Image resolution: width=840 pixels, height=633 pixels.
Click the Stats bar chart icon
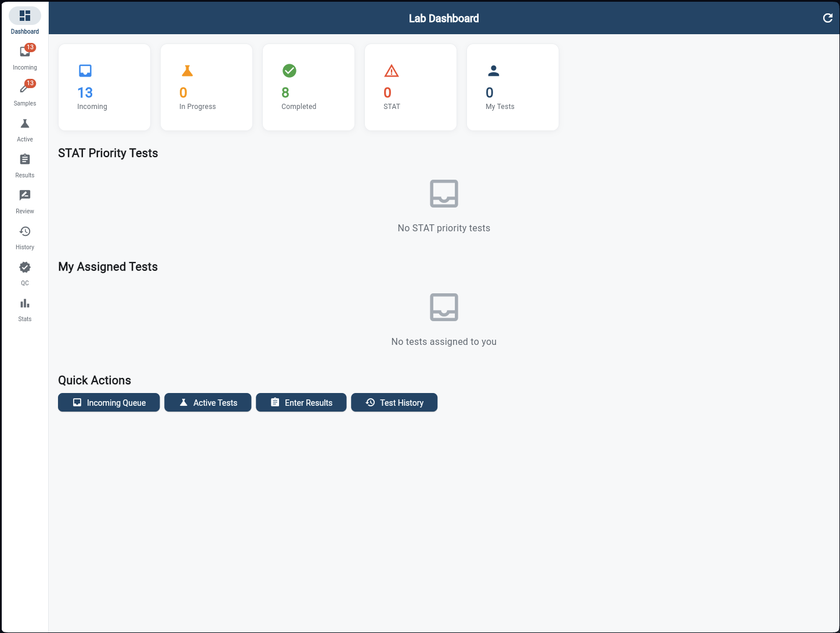[24, 307]
